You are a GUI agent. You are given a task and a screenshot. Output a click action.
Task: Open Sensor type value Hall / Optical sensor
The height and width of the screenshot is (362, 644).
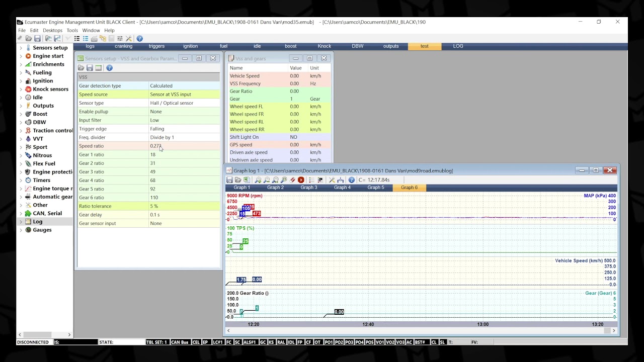click(184, 103)
